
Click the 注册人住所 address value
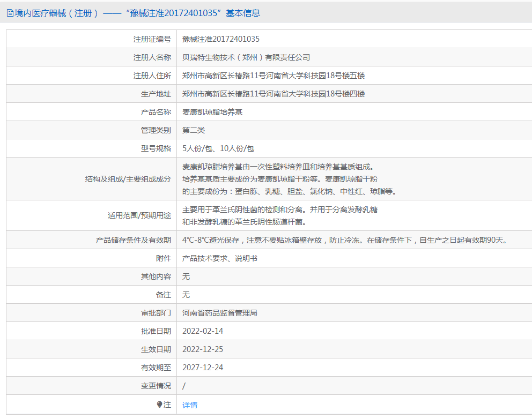pyautogui.click(x=274, y=76)
